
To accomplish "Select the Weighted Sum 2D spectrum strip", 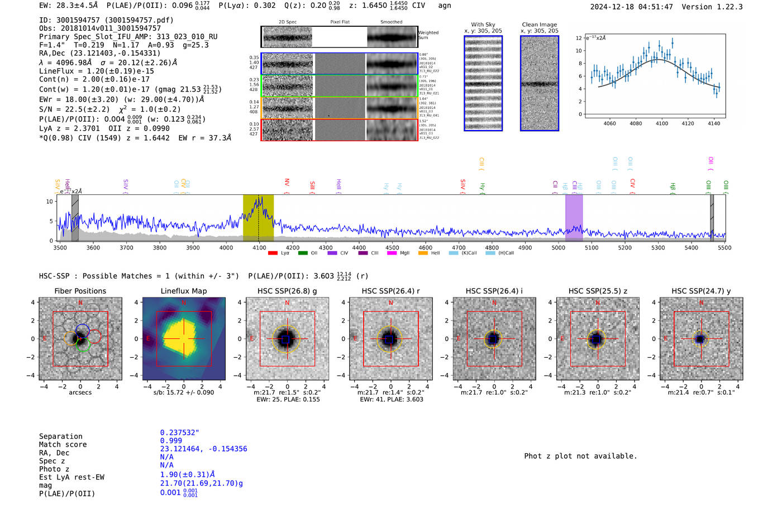I will [339, 37].
